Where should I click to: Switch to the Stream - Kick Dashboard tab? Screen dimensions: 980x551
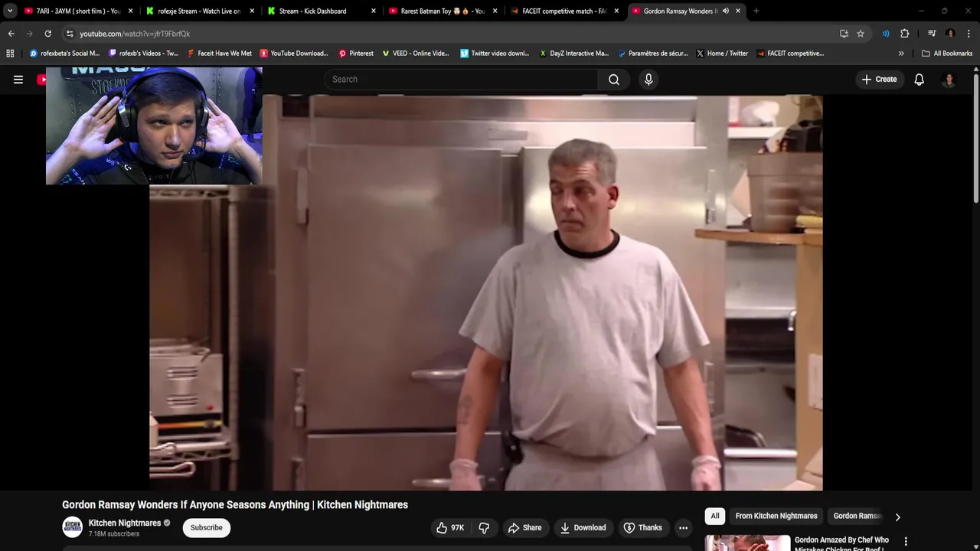tap(322, 11)
